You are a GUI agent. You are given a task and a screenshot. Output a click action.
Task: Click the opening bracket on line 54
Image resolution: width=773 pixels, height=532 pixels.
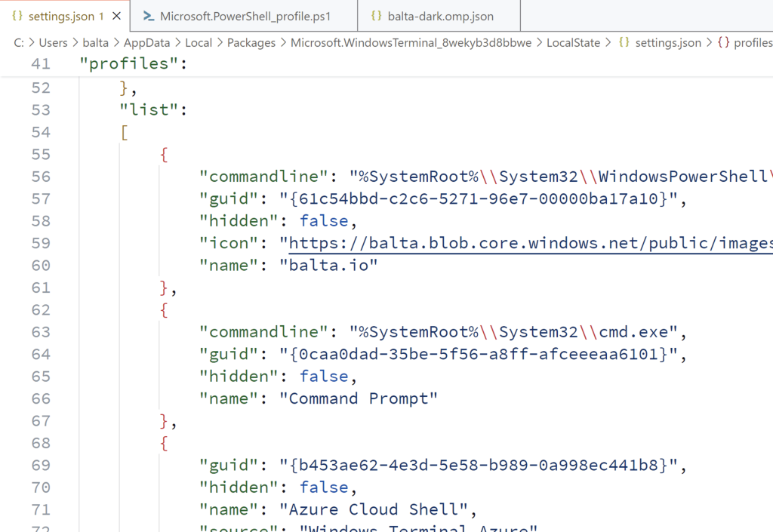[125, 132]
